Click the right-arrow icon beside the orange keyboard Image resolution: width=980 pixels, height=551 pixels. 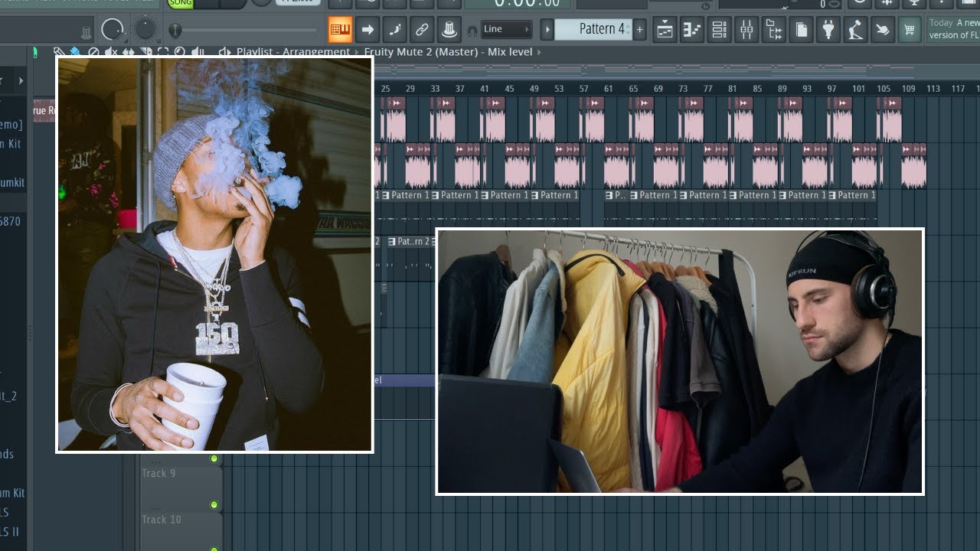(367, 30)
